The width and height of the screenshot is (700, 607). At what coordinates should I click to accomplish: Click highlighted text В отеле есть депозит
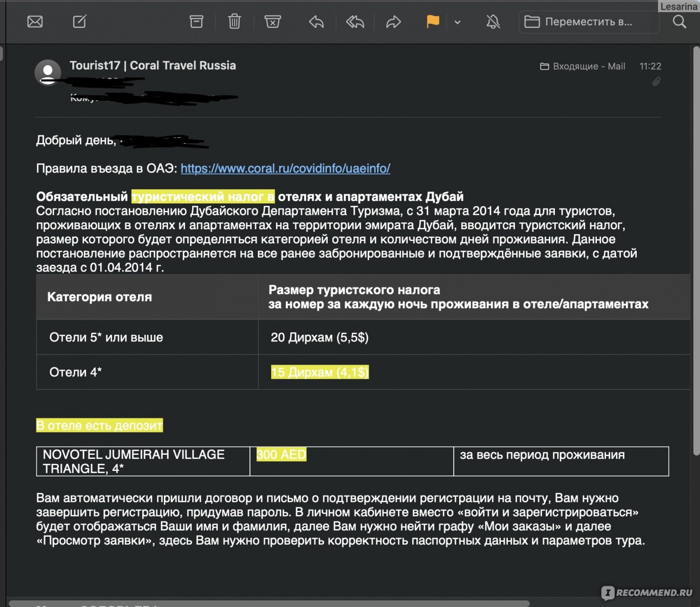[100, 425]
